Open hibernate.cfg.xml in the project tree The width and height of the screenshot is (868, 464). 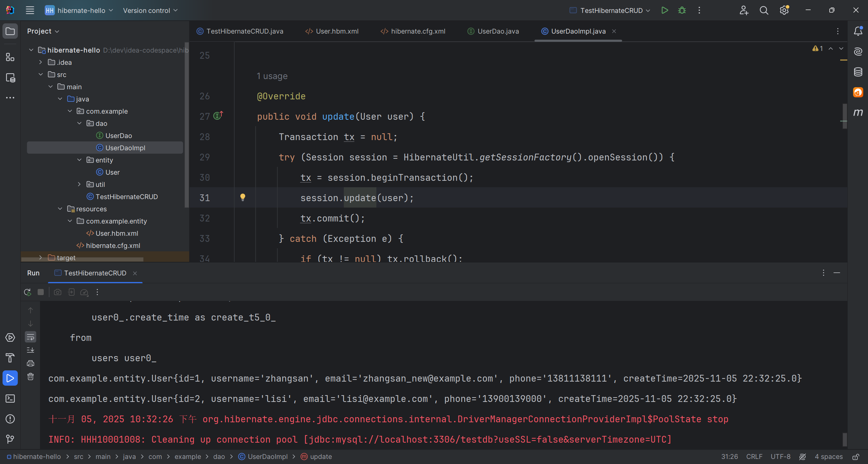[113, 246]
